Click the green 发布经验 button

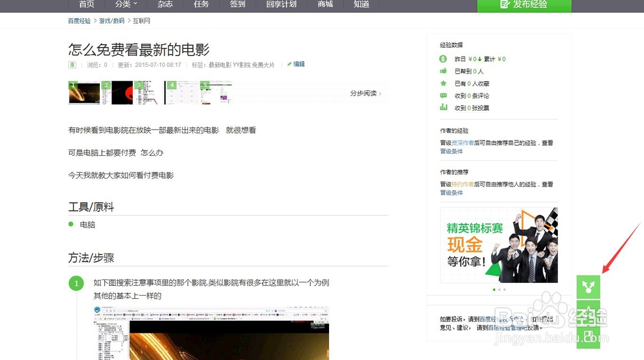click(524, 5)
